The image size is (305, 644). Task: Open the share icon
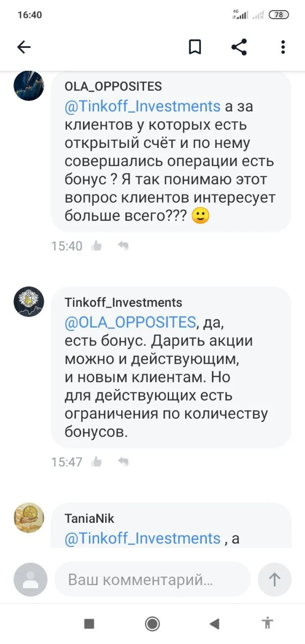coord(239,47)
